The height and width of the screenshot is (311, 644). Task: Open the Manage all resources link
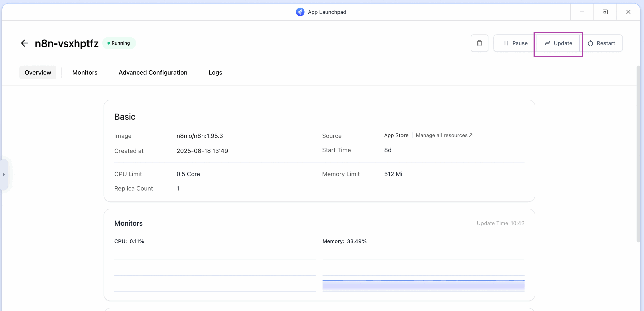(444, 135)
